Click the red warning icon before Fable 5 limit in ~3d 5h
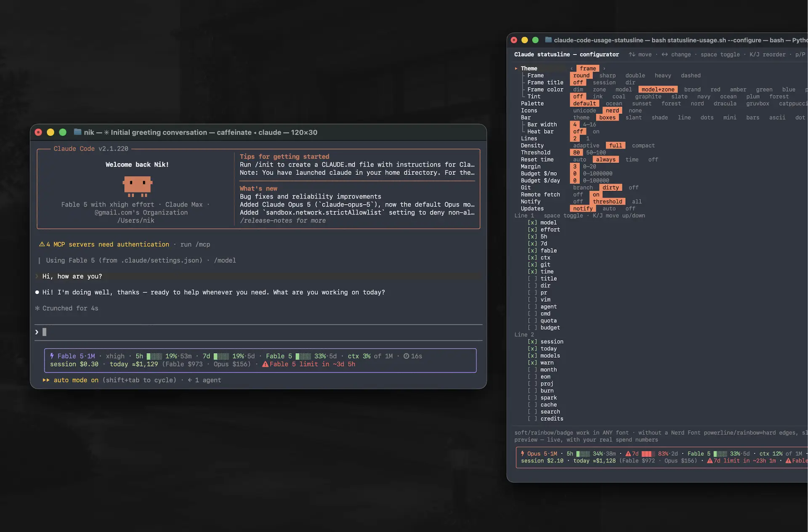This screenshot has width=808, height=532. [x=265, y=364]
